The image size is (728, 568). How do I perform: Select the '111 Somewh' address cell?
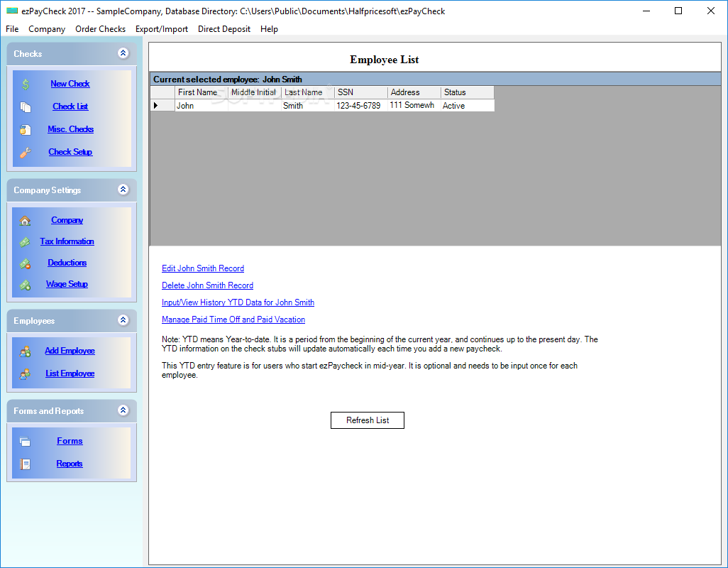click(x=414, y=105)
